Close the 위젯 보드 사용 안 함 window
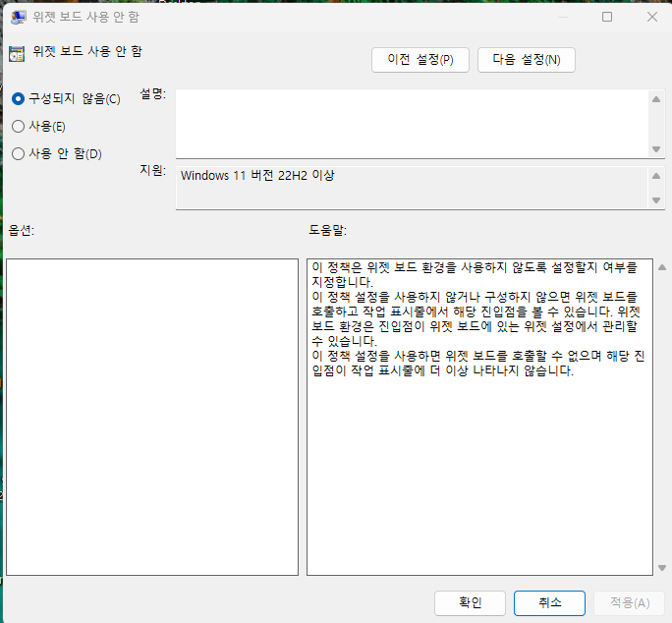Image resolution: width=672 pixels, height=623 pixels. [x=651, y=17]
